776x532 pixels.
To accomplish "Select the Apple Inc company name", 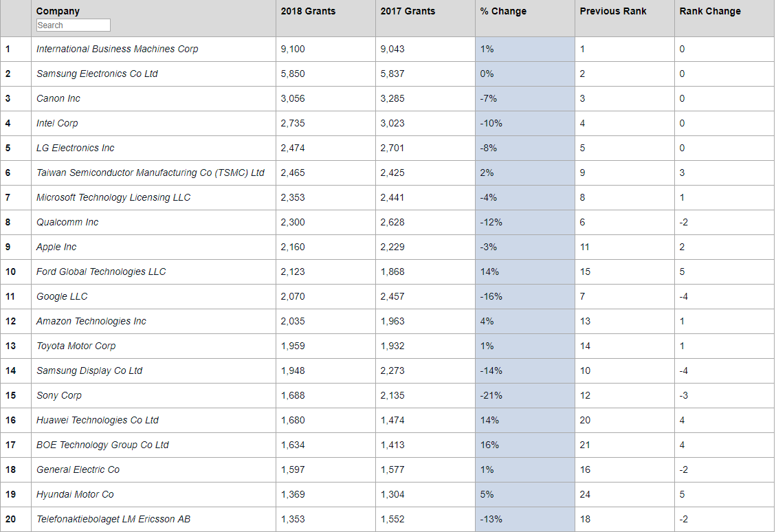I will coord(56,247).
